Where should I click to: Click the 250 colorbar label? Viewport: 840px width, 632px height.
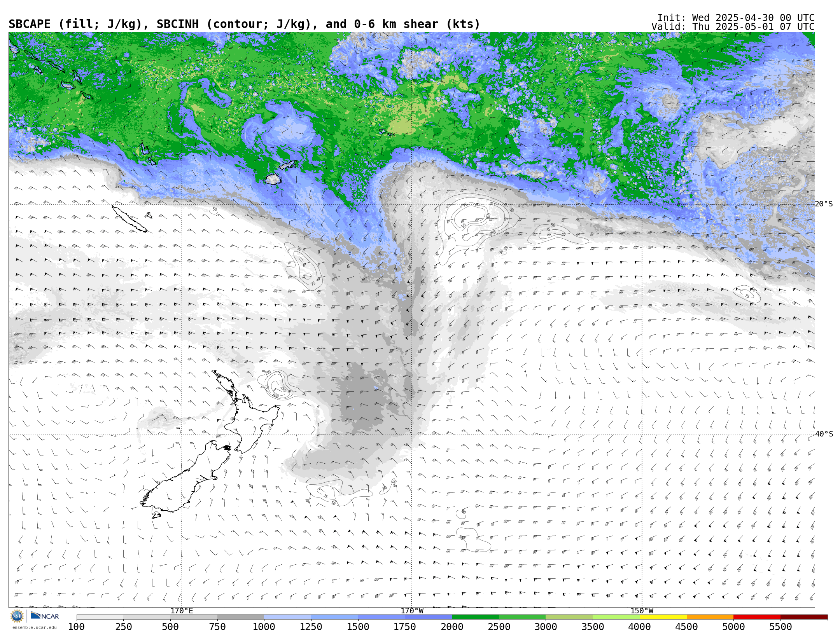[123, 627]
